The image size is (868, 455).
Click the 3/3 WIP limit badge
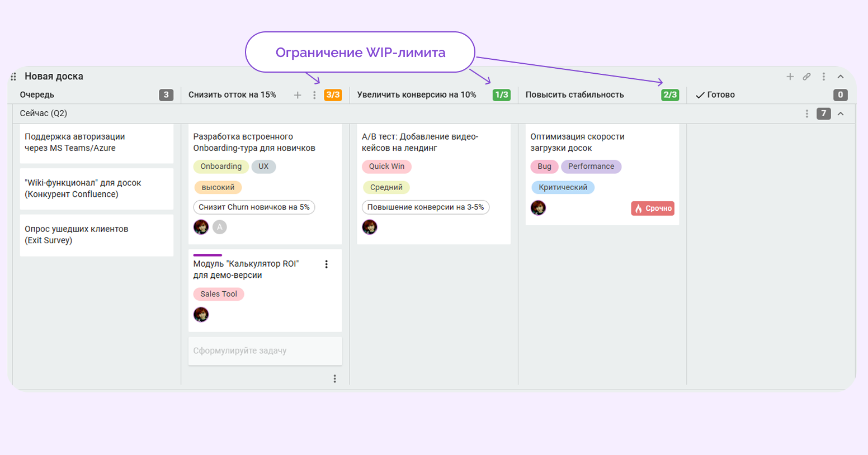point(333,95)
